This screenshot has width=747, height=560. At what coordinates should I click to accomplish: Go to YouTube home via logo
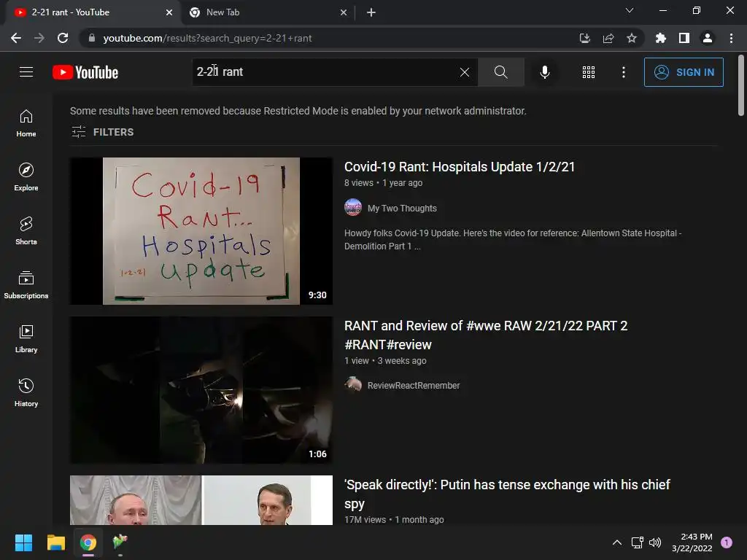(85, 72)
